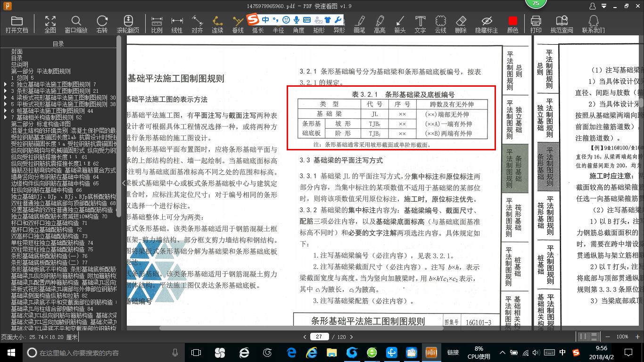The width and height of the screenshot is (644, 362).
Task: Click the 全图 fit-all tool
Action: click(x=50, y=25)
